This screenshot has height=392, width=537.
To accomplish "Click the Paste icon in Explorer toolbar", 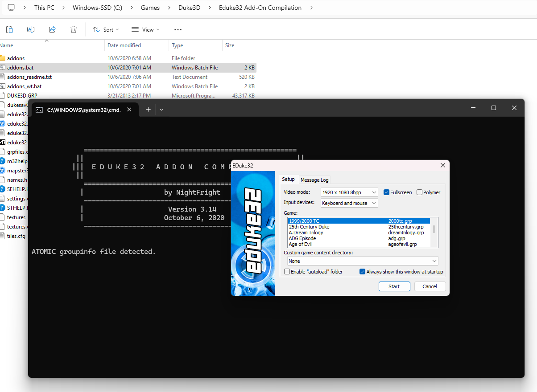I will [9, 29].
